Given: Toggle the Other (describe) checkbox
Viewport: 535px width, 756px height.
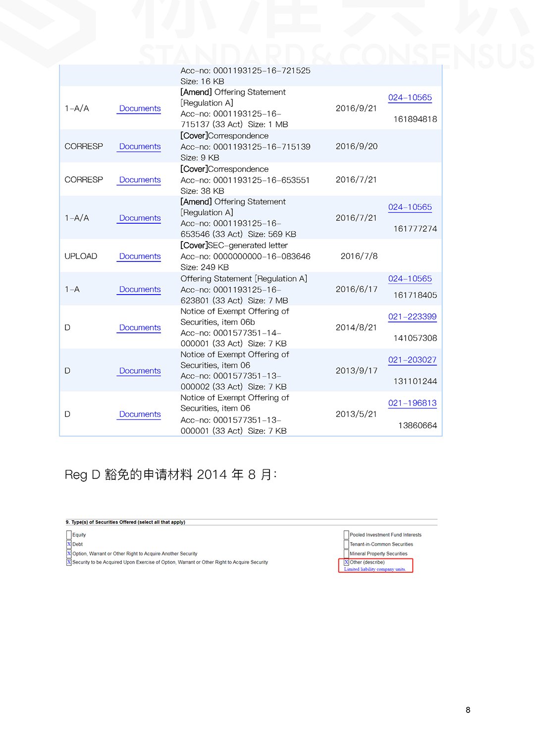Looking at the screenshot, I should [x=346, y=562].
